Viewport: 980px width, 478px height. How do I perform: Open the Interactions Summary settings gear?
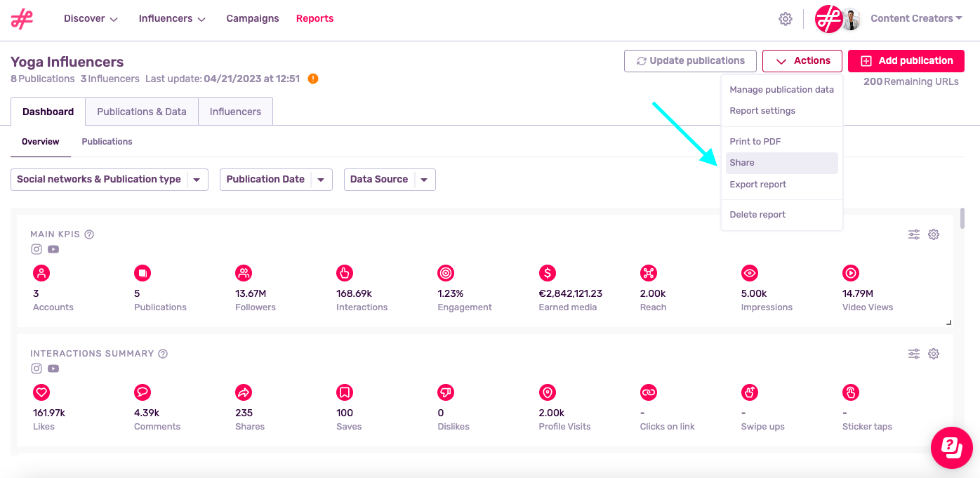(934, 353)
